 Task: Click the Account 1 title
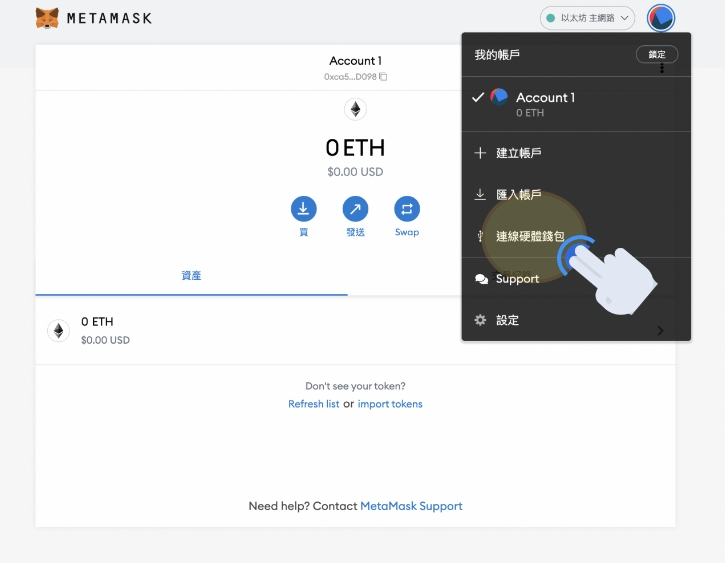355,61
